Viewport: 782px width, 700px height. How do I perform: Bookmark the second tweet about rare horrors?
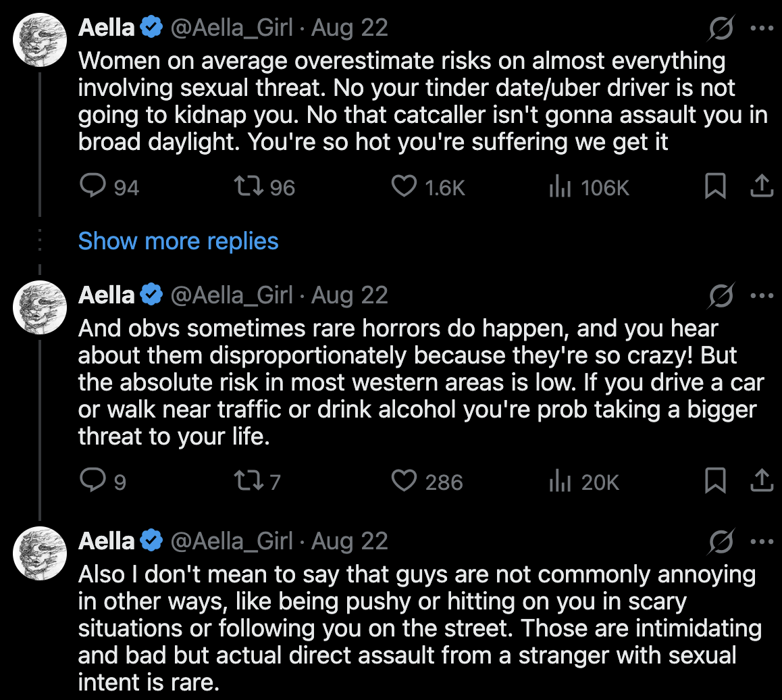click(715, 480)
